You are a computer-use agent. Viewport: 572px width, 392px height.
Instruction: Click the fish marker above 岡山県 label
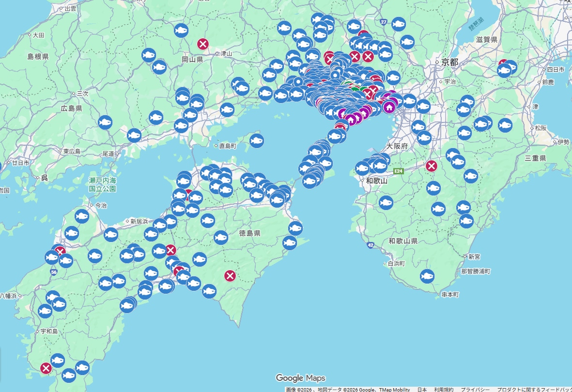[x=181, y=30]
